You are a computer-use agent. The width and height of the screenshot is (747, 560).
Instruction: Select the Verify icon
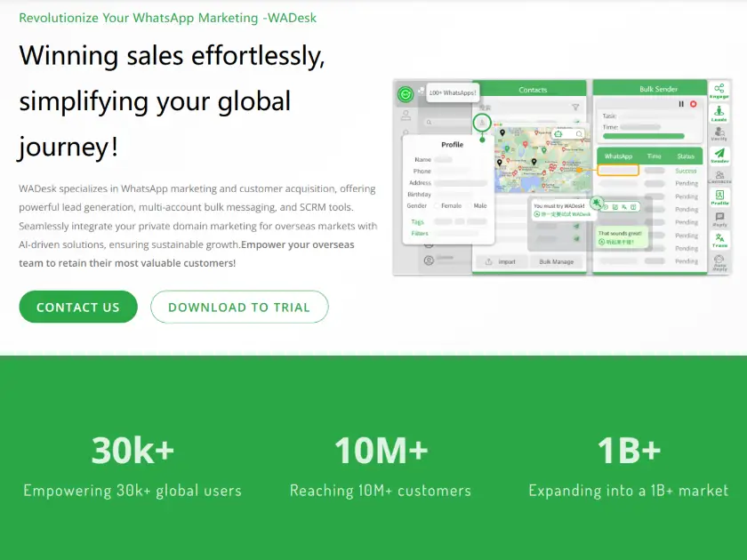coord(719,132)
